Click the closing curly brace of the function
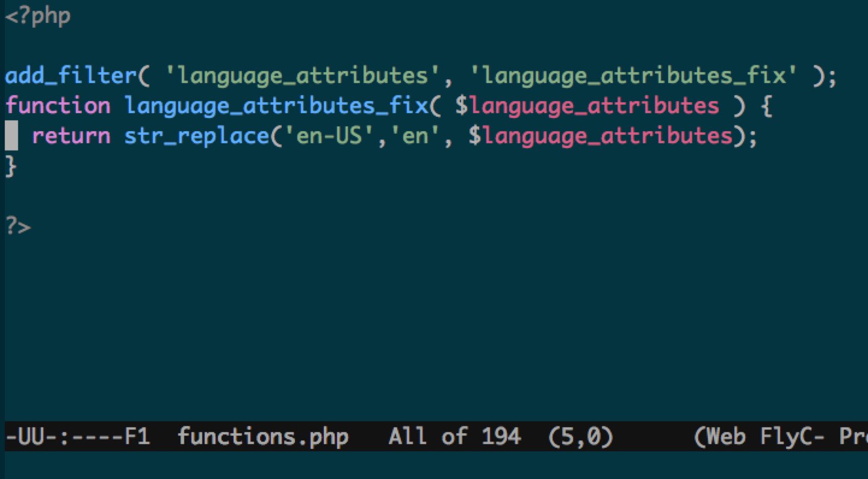This screenshot has height=479, width=868. (11, 167)
